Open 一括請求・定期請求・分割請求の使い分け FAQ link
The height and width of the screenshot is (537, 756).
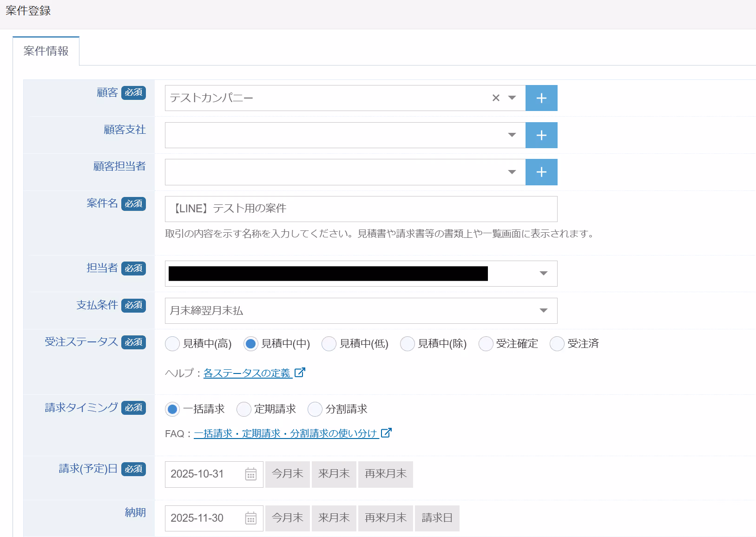click(x=285, y=433)
